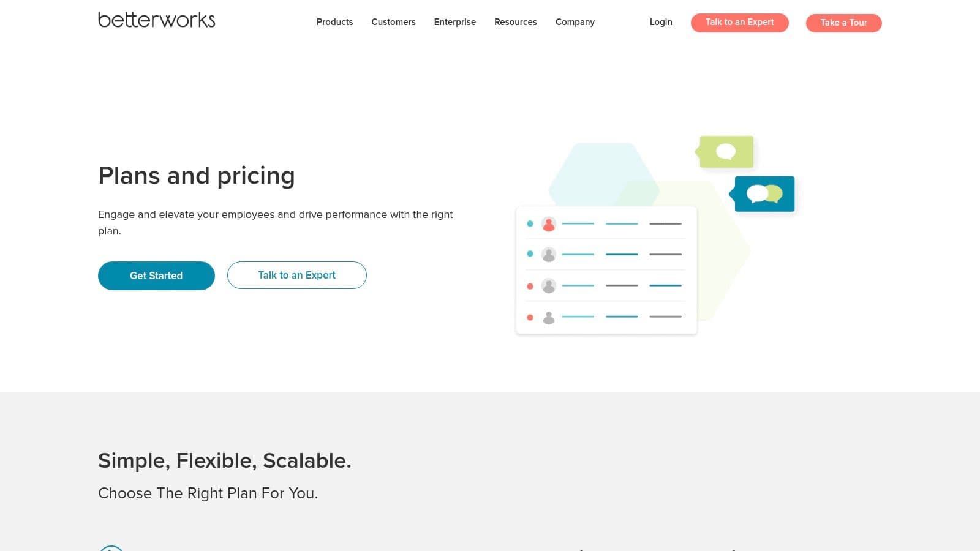Screen dimensions: 980x551
Task: Open the Customers menu
Action: [x=393, y=22]
